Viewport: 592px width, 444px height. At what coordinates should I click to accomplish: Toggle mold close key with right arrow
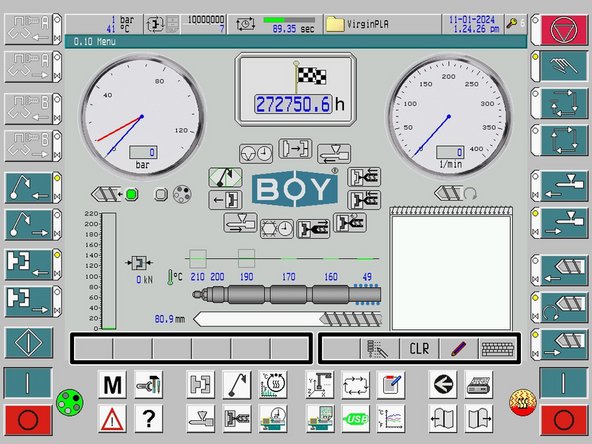(29, 301)
